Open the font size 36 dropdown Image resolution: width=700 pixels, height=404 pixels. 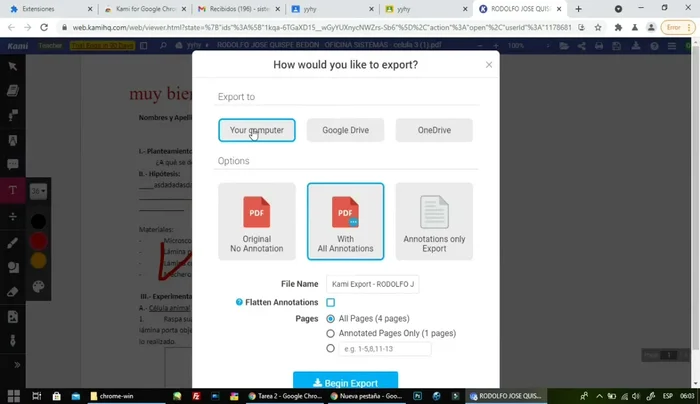38,191
